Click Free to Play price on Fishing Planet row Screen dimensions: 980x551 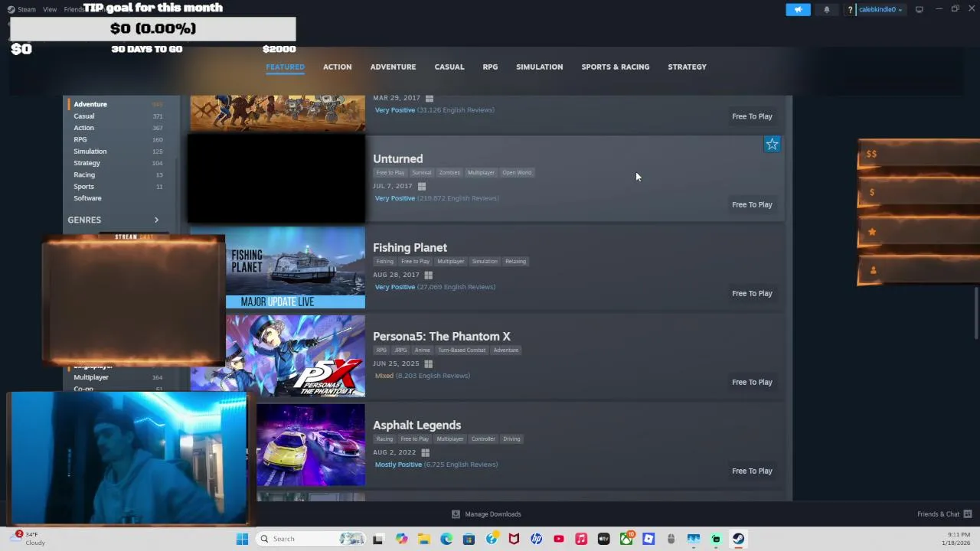(x=752, y=293)
